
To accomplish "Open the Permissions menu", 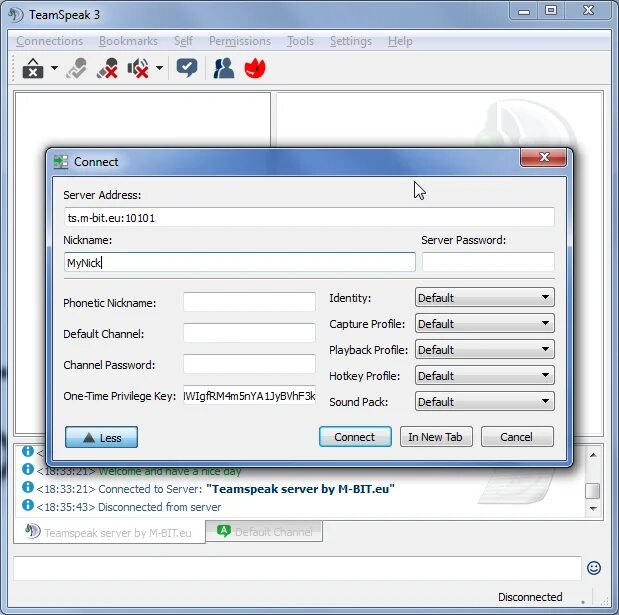I will 240,41.
